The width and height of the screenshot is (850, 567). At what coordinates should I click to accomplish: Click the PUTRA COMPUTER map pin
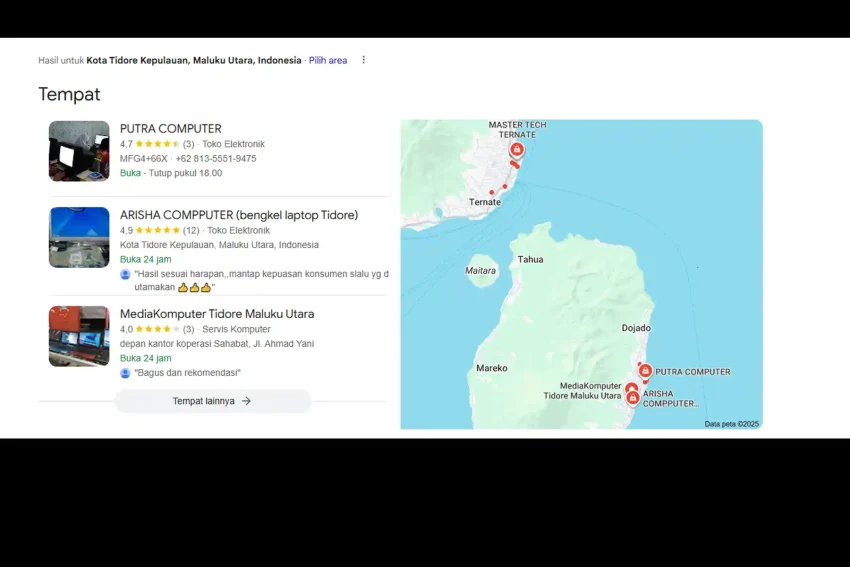click(x=645, y=371)
